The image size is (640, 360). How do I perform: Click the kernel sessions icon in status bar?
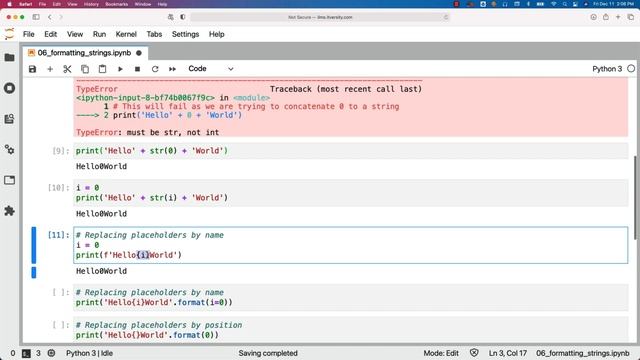tap(51, 353)
